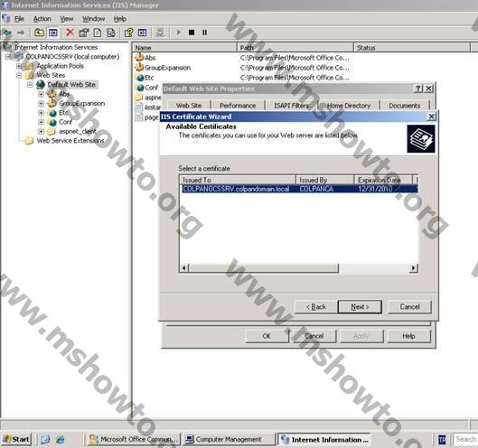Click the grayed connect-to-computer toolbar icon
The image size is (478, 448).
pos(160,33)
